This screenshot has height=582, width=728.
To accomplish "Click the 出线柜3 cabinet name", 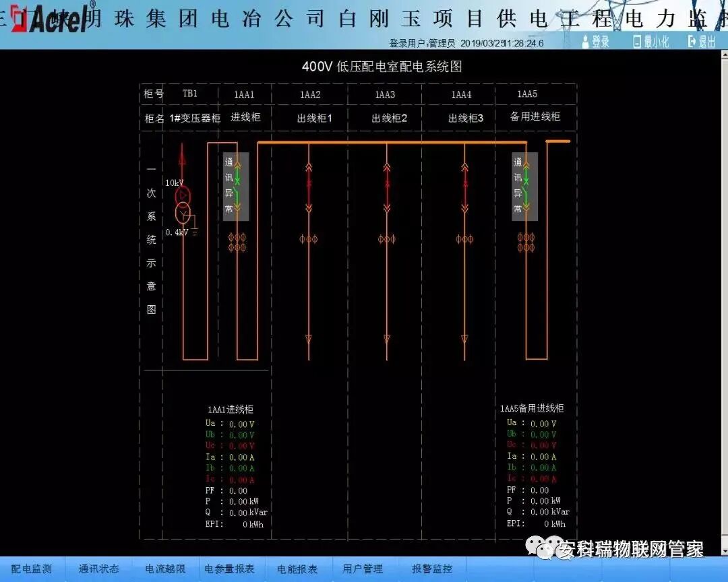I will 465,119.
